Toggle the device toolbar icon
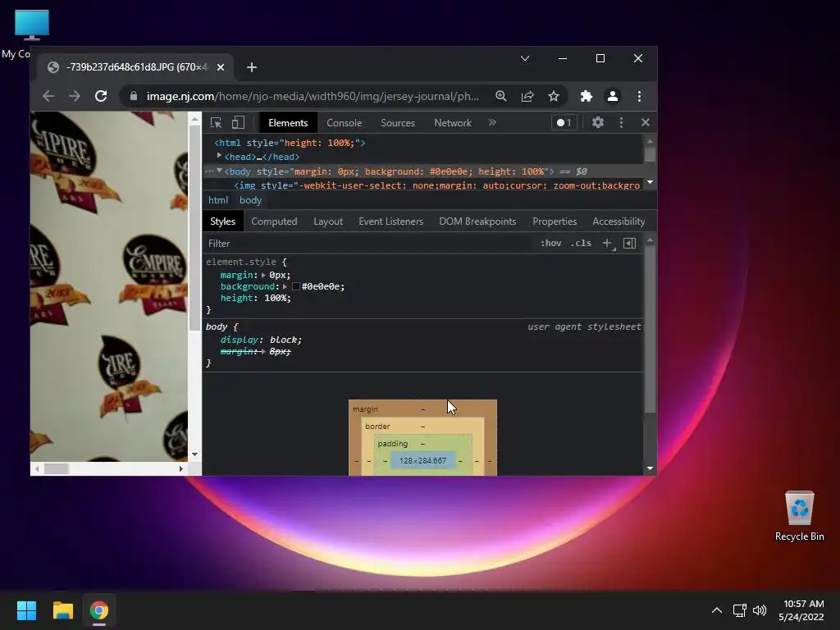Screen dimensions: 840x630 tap(238, 123)
